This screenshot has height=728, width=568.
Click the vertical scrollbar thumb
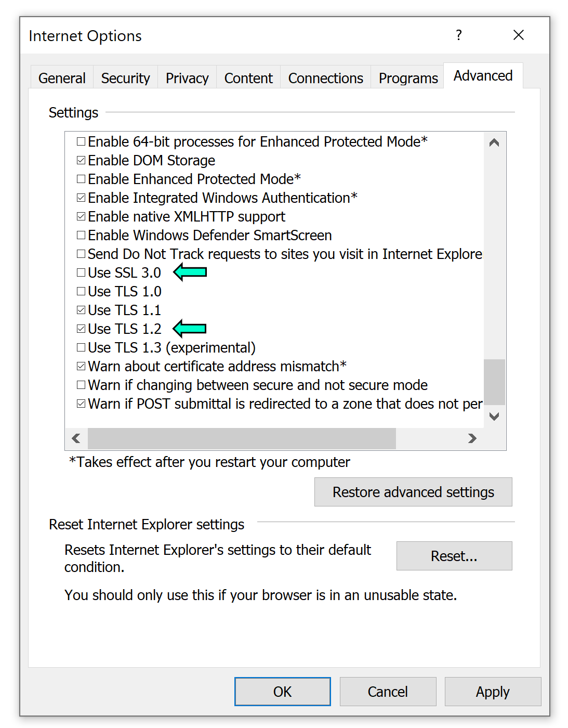(x=494, y=382)
